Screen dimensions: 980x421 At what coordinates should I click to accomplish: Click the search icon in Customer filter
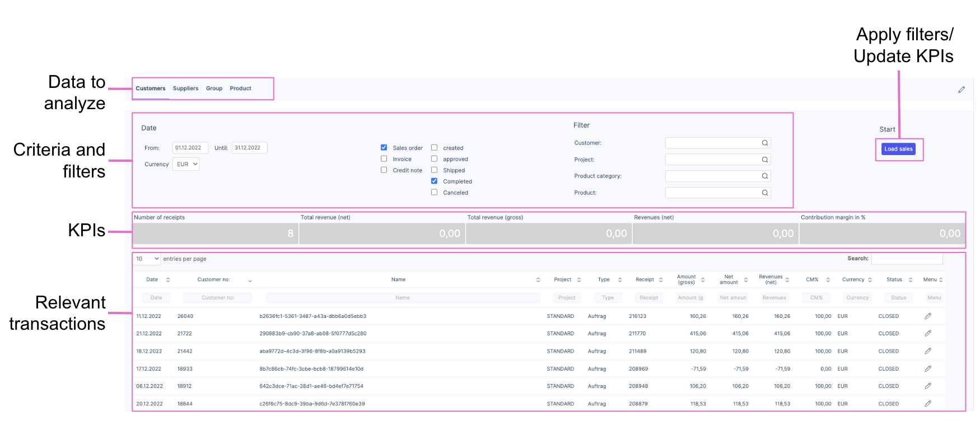click(x=764, y=143)
